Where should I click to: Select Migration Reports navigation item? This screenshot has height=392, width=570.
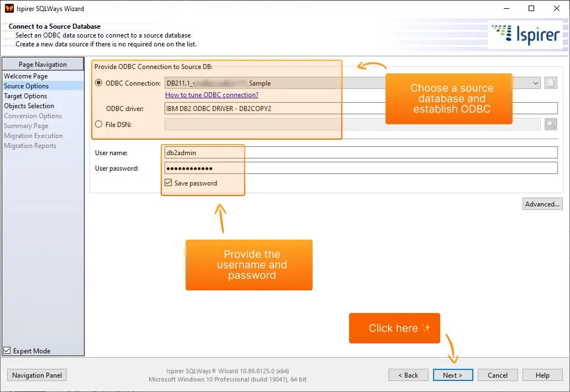[30, 146]
